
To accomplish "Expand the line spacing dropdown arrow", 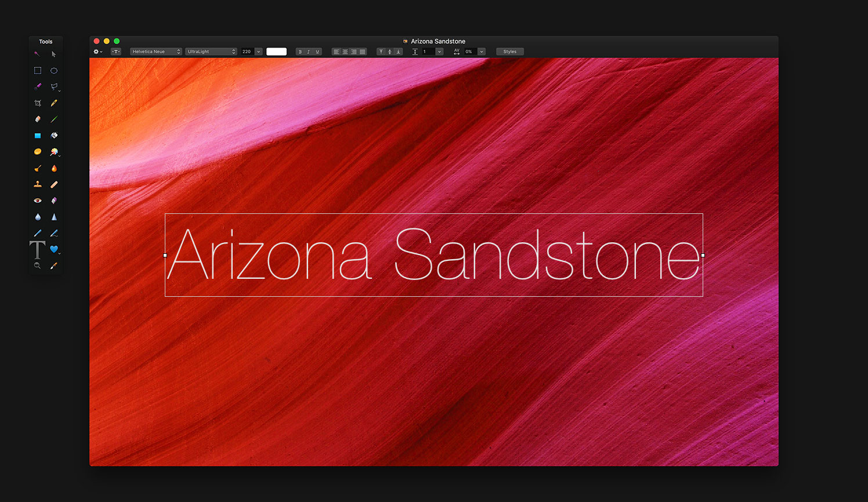I will coord(439,52).
